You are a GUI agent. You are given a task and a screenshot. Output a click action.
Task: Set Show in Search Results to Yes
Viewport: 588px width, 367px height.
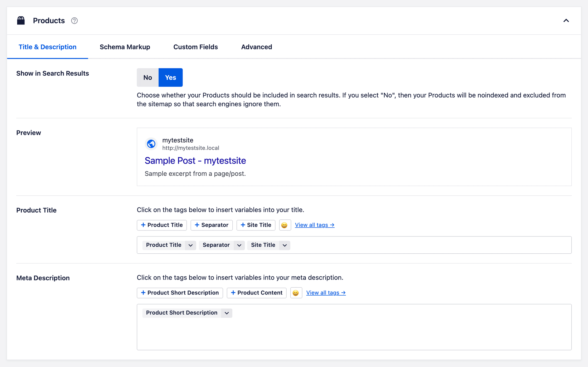click(x=170, y=78)
